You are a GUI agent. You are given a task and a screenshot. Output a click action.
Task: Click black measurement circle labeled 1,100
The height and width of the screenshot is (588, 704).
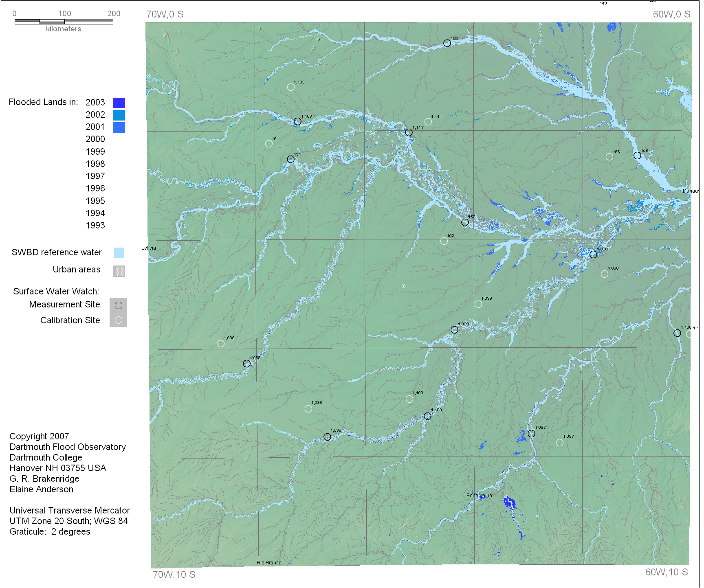pyautogui.click(x=427, y=416)
